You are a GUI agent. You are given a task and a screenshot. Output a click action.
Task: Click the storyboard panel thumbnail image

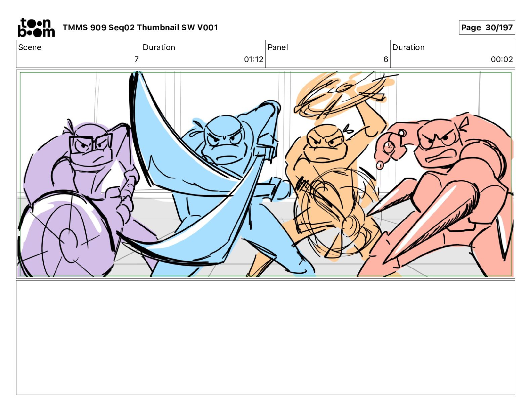click(x=266, y=174)
